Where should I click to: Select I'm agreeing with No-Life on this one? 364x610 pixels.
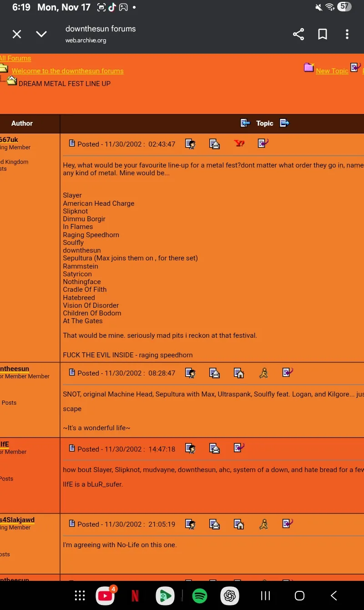(x=120, y=545)
